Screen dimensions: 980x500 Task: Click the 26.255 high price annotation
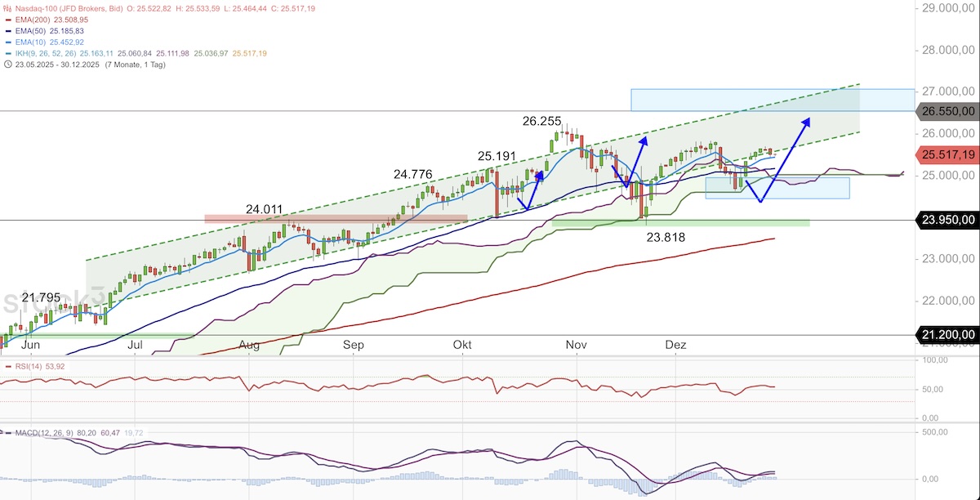click(x=542, y=121)
